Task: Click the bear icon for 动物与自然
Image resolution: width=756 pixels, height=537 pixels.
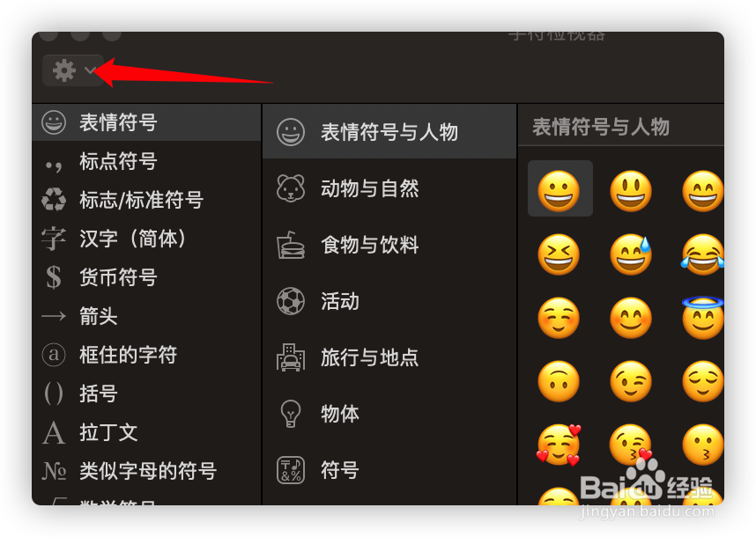Action: [291, 188]
